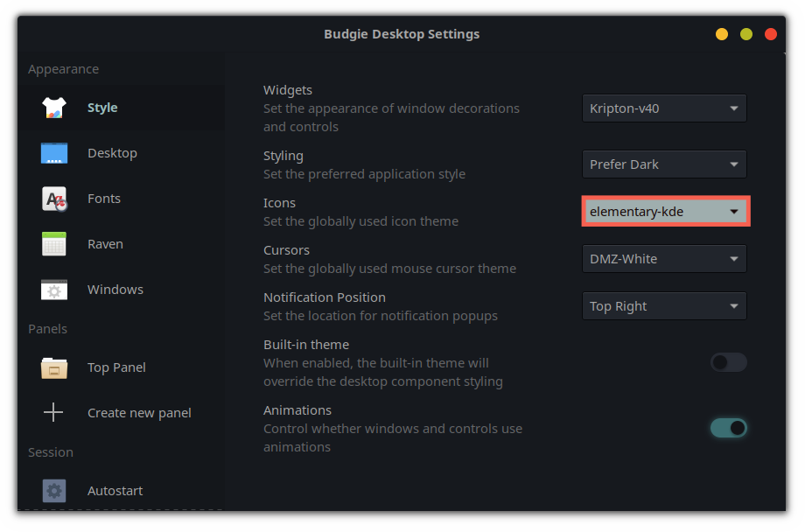Click the Style t-shirt icon
Image resolution: width=805 pixels, height=532 pixels.
[54, 108]
